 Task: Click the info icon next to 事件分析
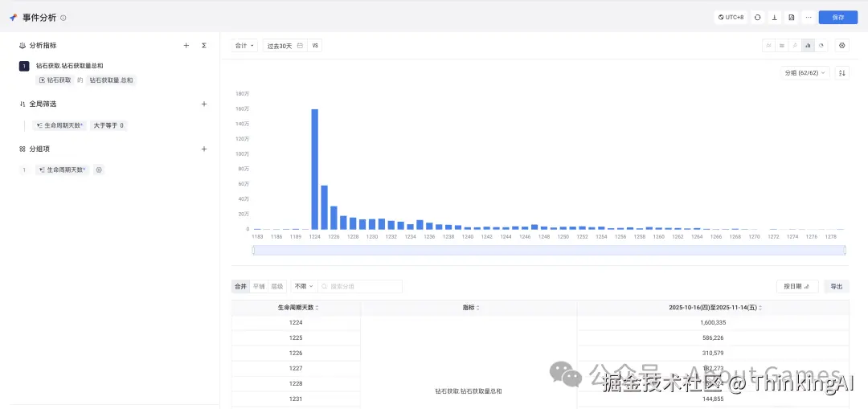(63, 18)
